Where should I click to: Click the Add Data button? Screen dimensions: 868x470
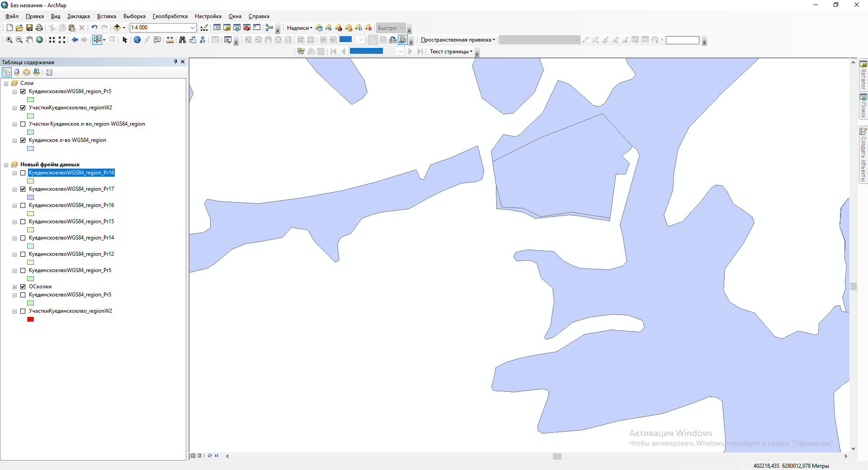tap(117, 28)
